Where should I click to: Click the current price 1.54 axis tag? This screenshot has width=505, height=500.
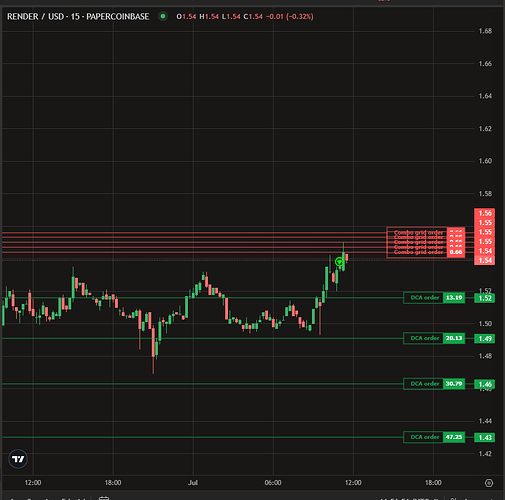point(484,260)
